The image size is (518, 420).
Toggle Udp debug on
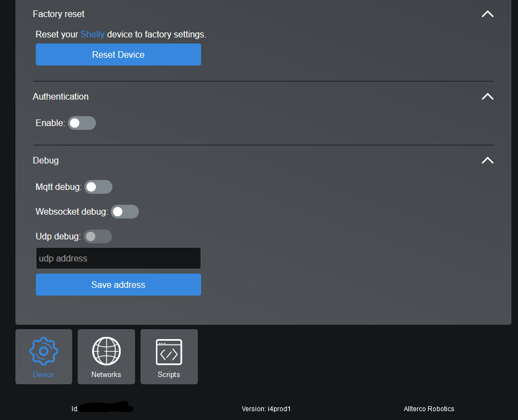point(98,236)
